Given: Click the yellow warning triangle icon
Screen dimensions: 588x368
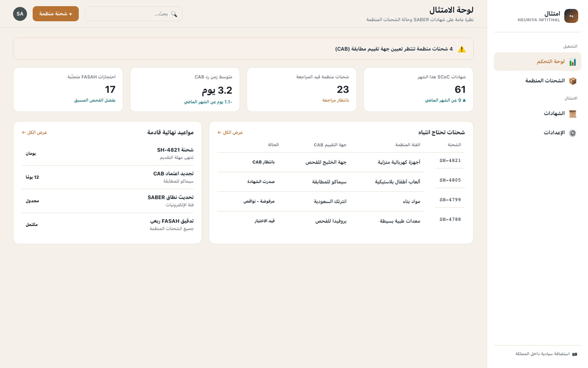Looking at the screenshot, I should tap(462, 49).
